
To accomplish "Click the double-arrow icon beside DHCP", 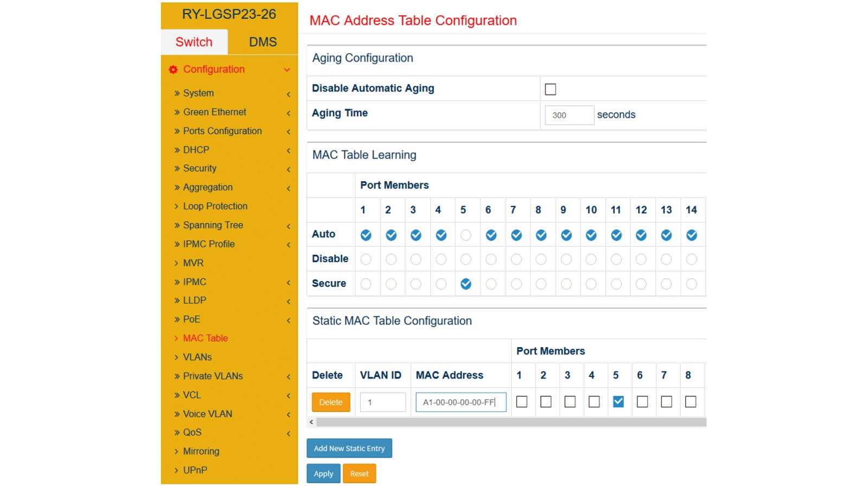I will click(x=177, y=150).
